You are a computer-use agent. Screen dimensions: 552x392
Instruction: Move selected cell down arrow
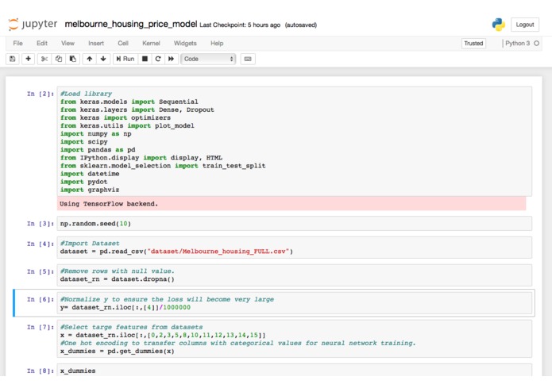[103, 59]
